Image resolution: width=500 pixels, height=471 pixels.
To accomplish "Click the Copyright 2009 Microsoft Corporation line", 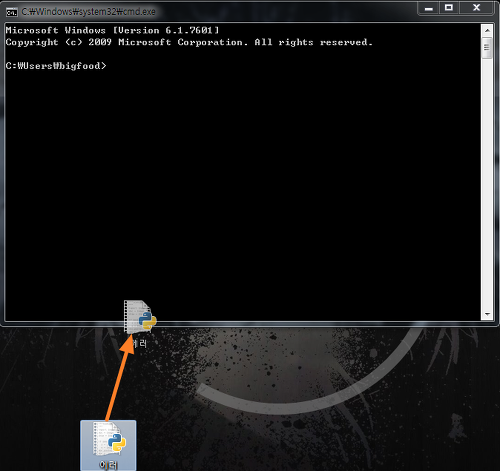I will 189,42.
